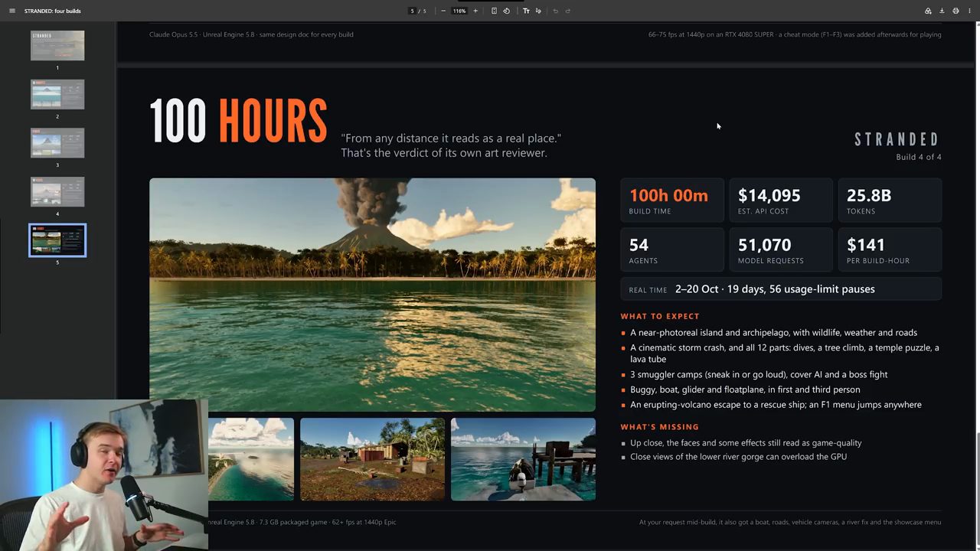Screen dimensions: 980x551
Task: Click the "100 HOURS" headline
Action: click(x=238, y=121)
